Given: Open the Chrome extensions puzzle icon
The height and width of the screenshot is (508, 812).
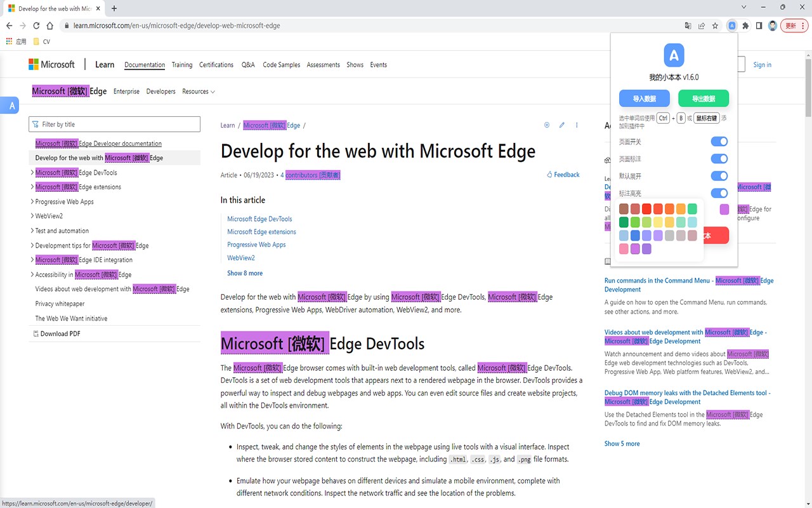Looking at the screenshot, I should pyautogui.click(x=745, y=26).
